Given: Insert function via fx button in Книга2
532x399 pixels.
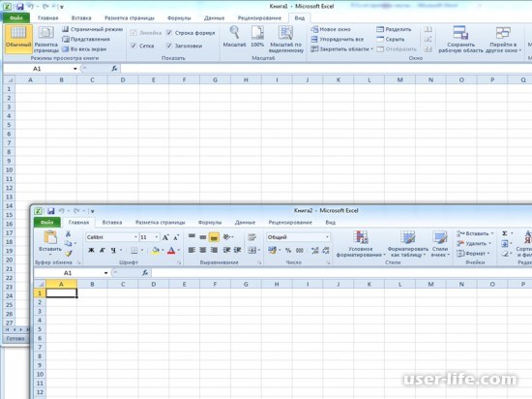Looking at the screenshot, I should (145, 273).
